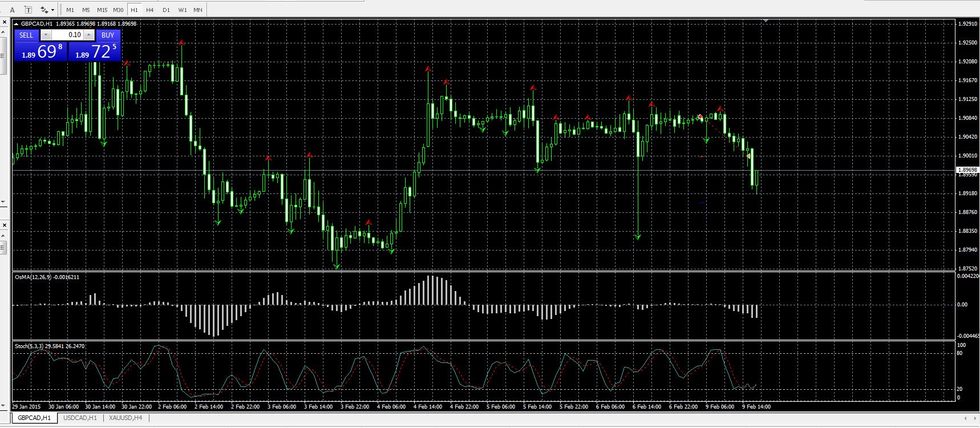Click the stochastic scale value 20
The height and width of the screenshot is (428, 980).
961,389
